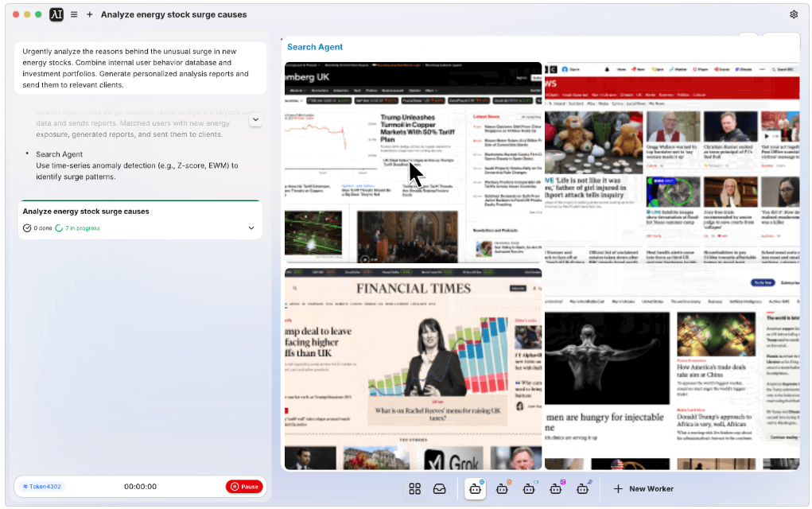Click the 0 done status
The height and width of the screenshot is (509, 812).
(38, 227)
